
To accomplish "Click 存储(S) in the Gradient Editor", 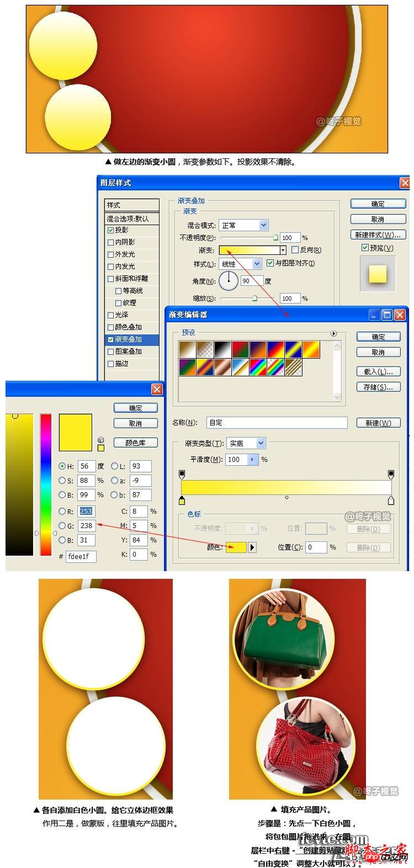I will pos(378,387).
